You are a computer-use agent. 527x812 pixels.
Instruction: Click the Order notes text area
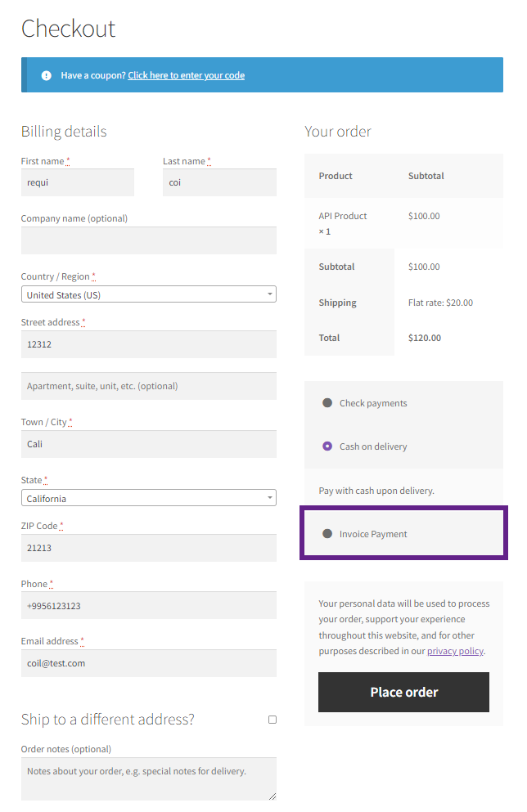pyautogui.click(x=148, y=778)
